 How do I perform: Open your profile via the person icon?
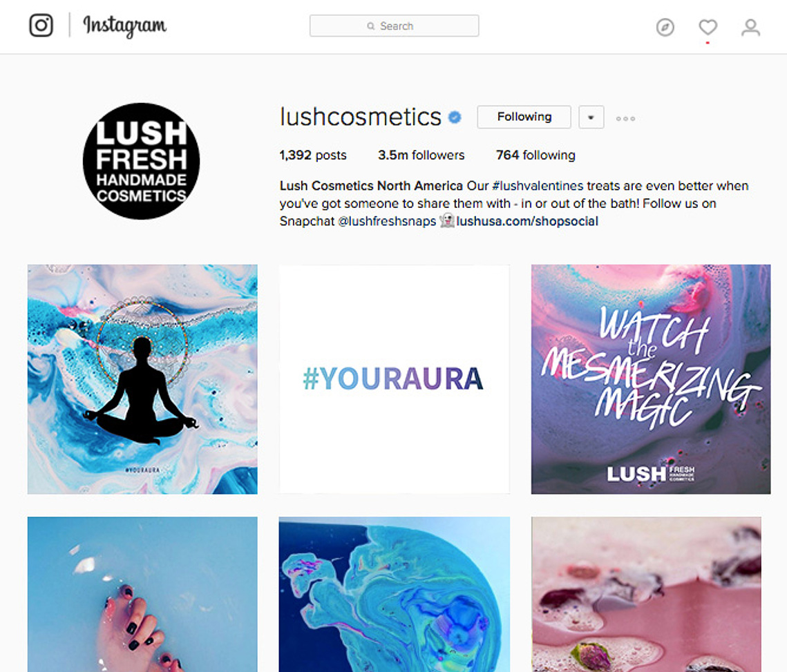pyautogui.click(x=750, y=27)
